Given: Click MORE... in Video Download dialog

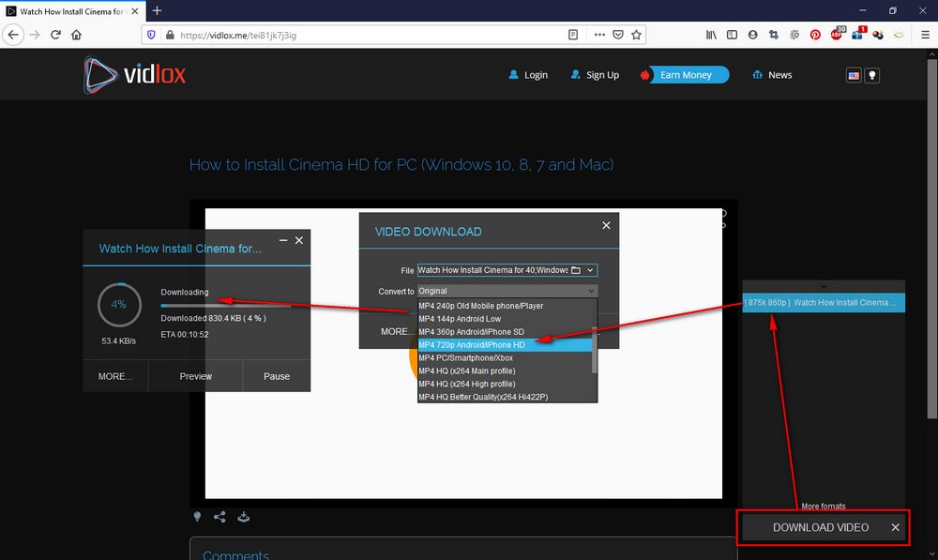Looking at the screenshot, I should click(x=397, y=331).
